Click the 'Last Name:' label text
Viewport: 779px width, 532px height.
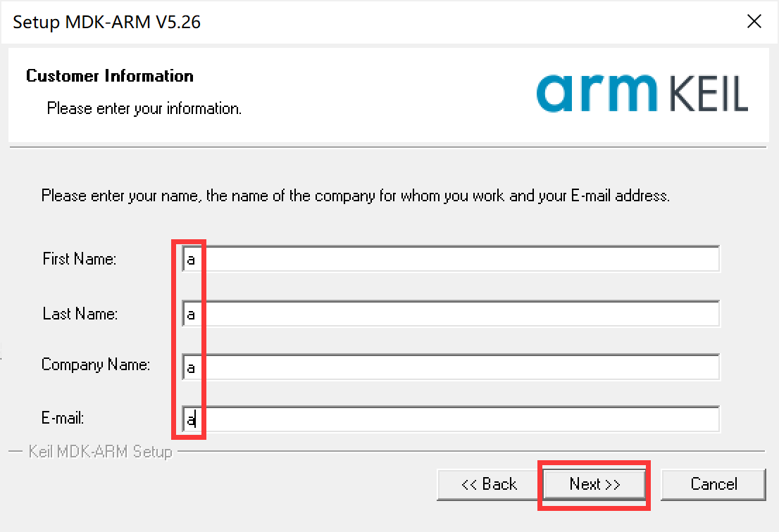(80, 314)
